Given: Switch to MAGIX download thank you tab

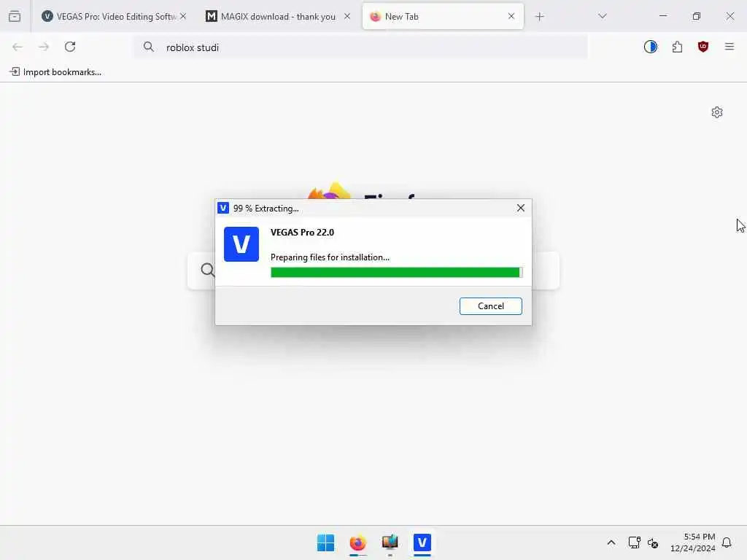Looking at the screenshot, I should point(278,17).
